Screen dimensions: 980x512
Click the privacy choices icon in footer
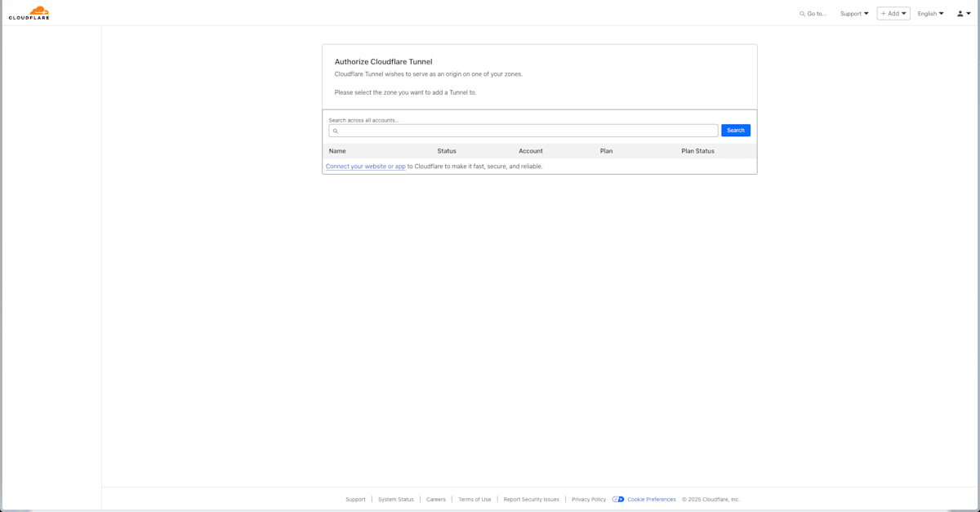point(618,500)
